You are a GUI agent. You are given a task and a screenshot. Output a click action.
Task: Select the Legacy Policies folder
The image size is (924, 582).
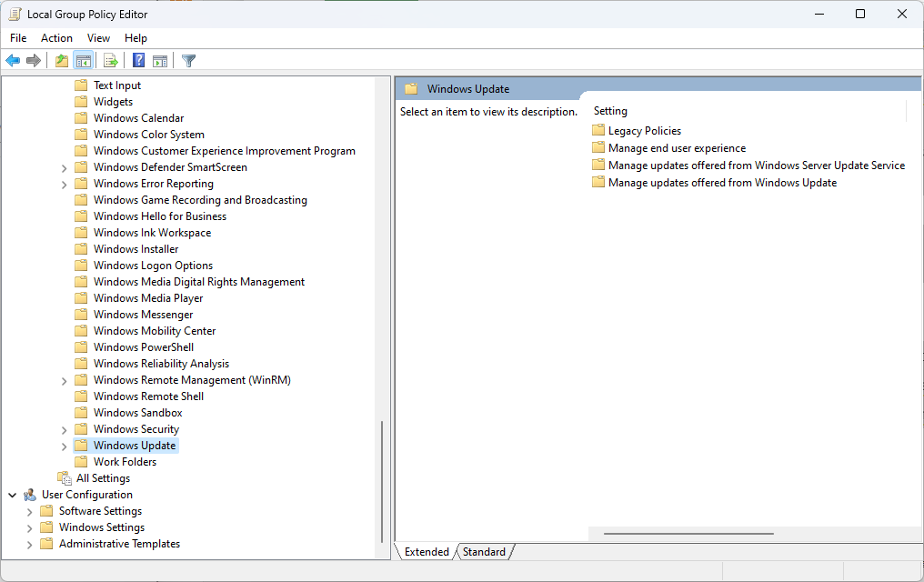[644, 131]
